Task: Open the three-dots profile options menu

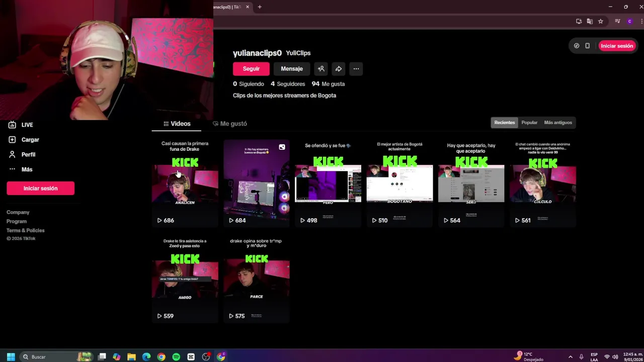Action: pyautogui.click(x=356, y=69)
